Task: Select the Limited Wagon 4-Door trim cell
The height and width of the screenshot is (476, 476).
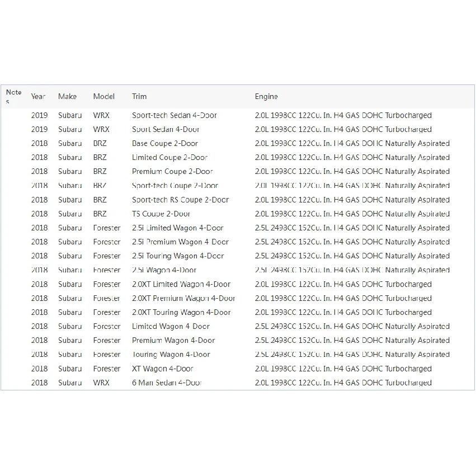Action: (171, 326)
